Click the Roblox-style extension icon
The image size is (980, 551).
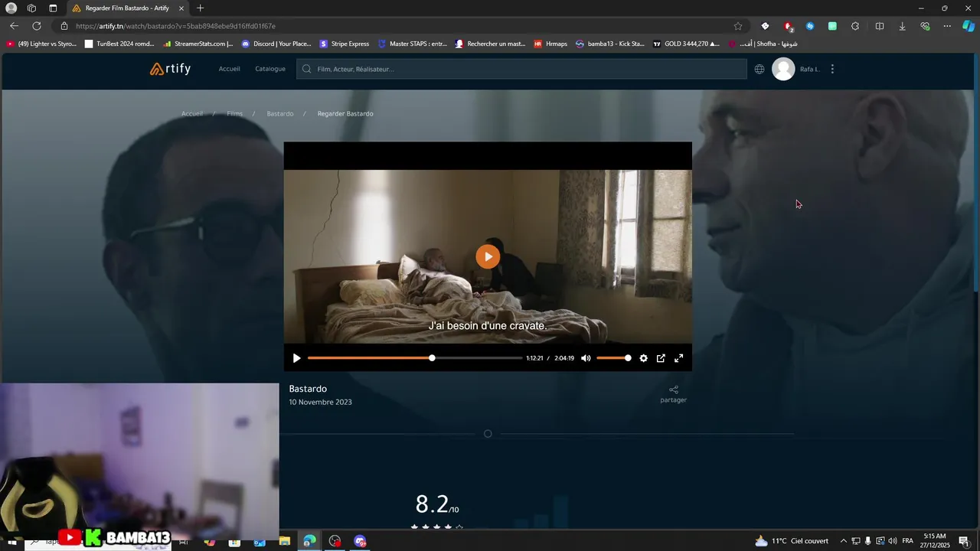pyautogui.click(x=765, y=26)
